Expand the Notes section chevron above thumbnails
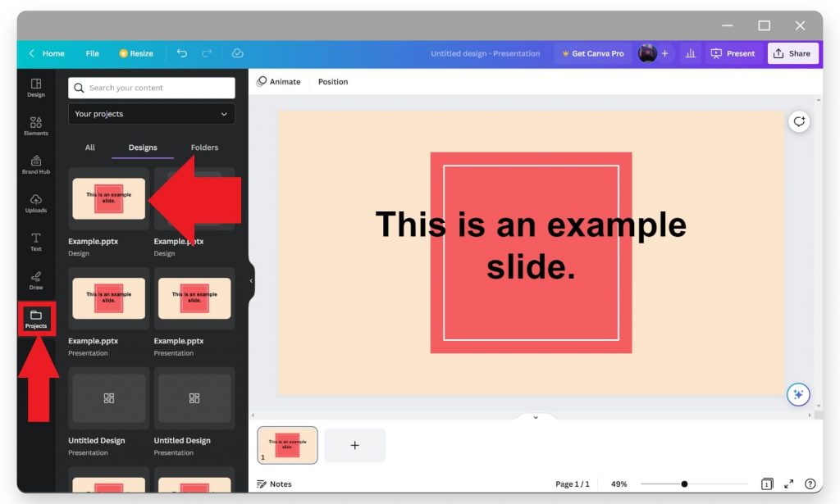 [536, 417]
